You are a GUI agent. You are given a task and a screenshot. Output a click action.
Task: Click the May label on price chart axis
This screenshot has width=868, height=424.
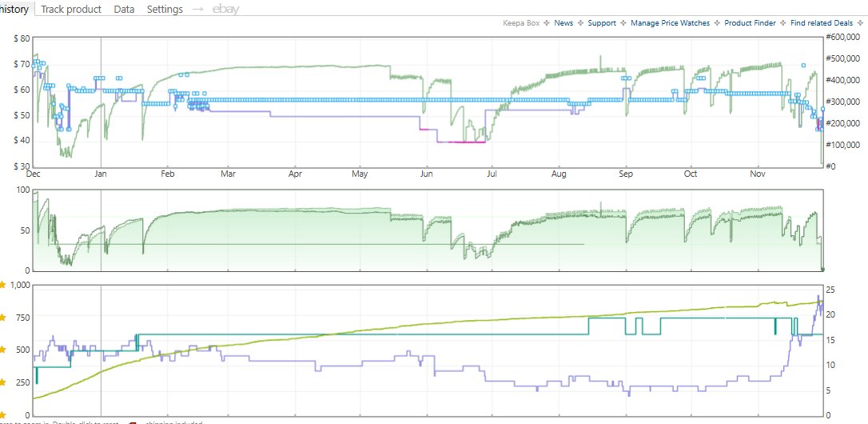(360, 174)
